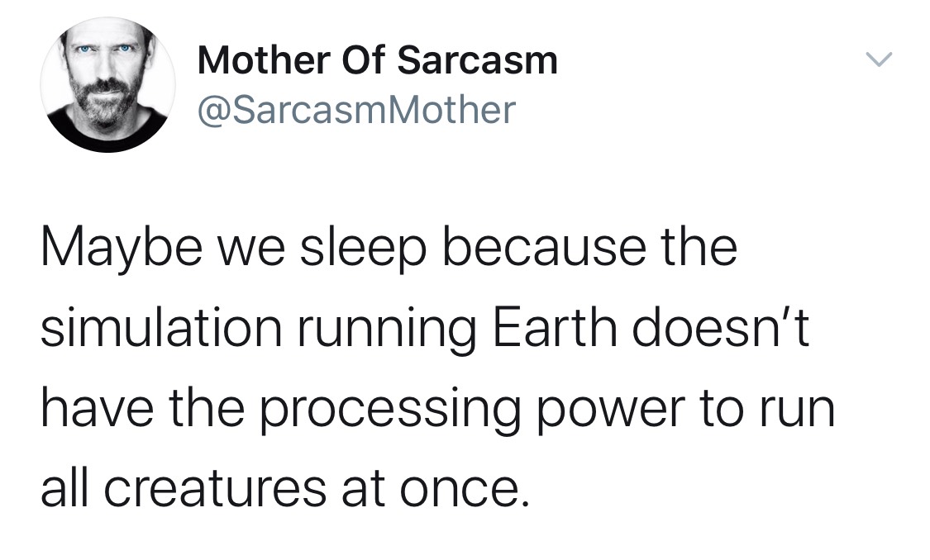This screenshot has width=930, height=560.
Task: Click the word "creatures" in the tweet
Action: [x=215, y=491]
